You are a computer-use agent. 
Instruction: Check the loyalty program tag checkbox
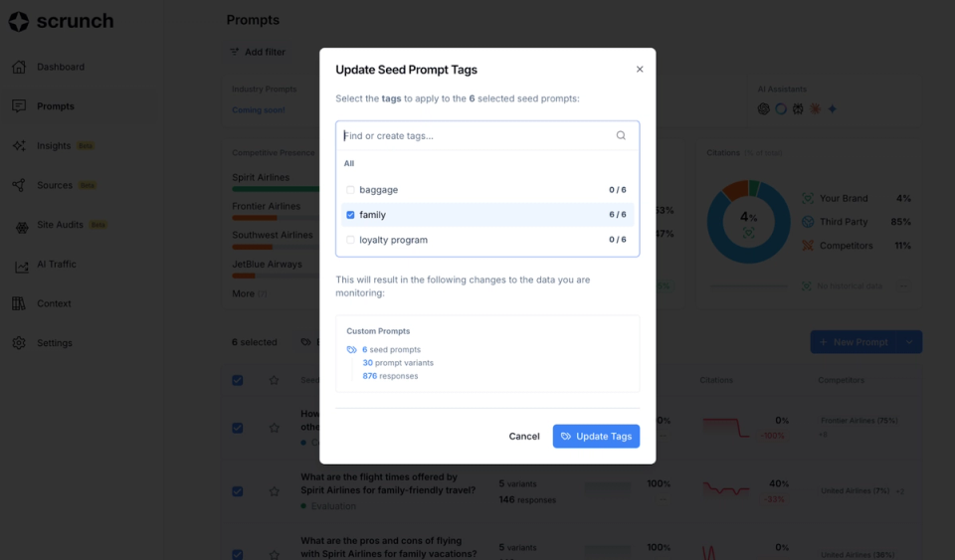(350, 240)
